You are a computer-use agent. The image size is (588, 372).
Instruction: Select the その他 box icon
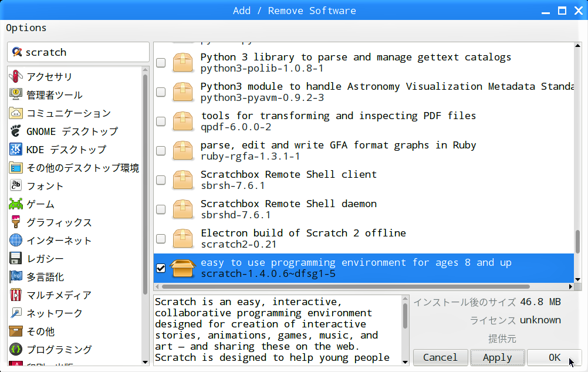[16, 331]
